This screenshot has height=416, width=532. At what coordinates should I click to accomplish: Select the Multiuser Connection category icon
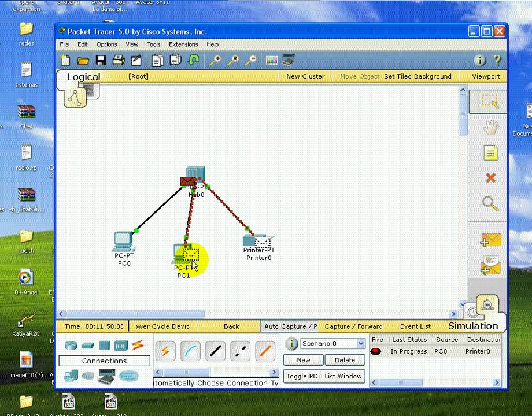tap(128, 376)
